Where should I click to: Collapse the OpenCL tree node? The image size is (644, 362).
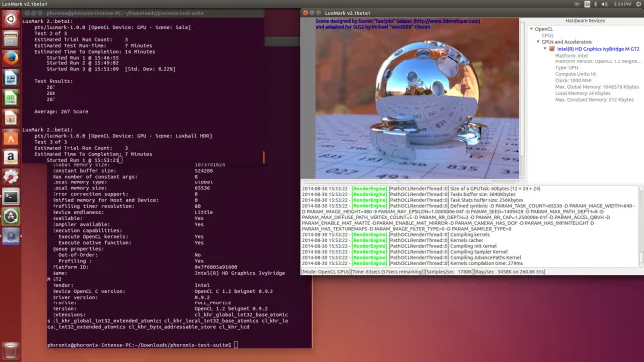point(531,29)
